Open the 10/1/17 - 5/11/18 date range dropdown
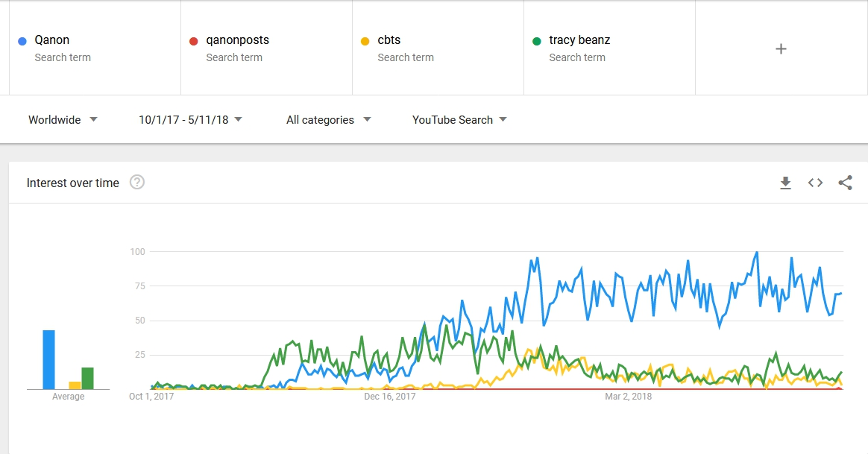The image size is (868, 454). [190, 120]
